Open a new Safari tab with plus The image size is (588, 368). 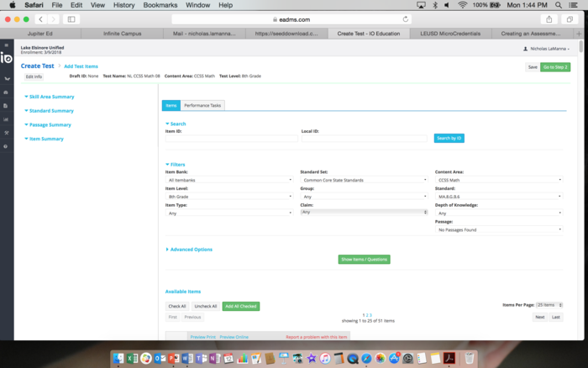pyautogui.click(x=581, y=34)
